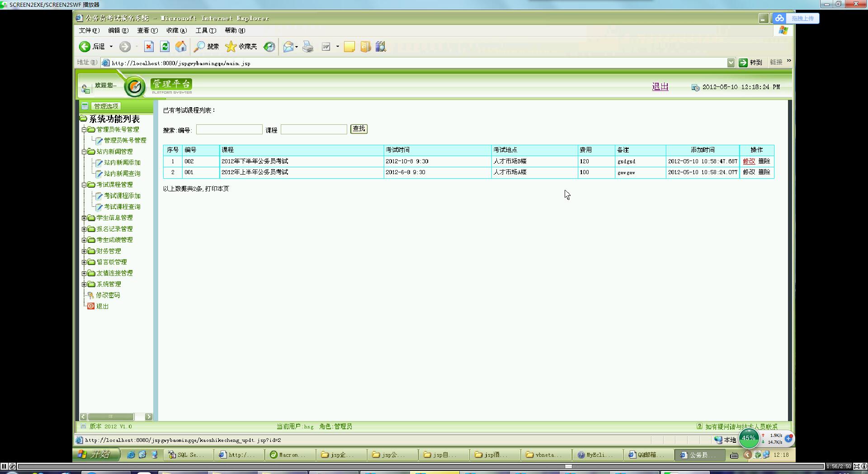Open the 查看 menu

(147, 30)
